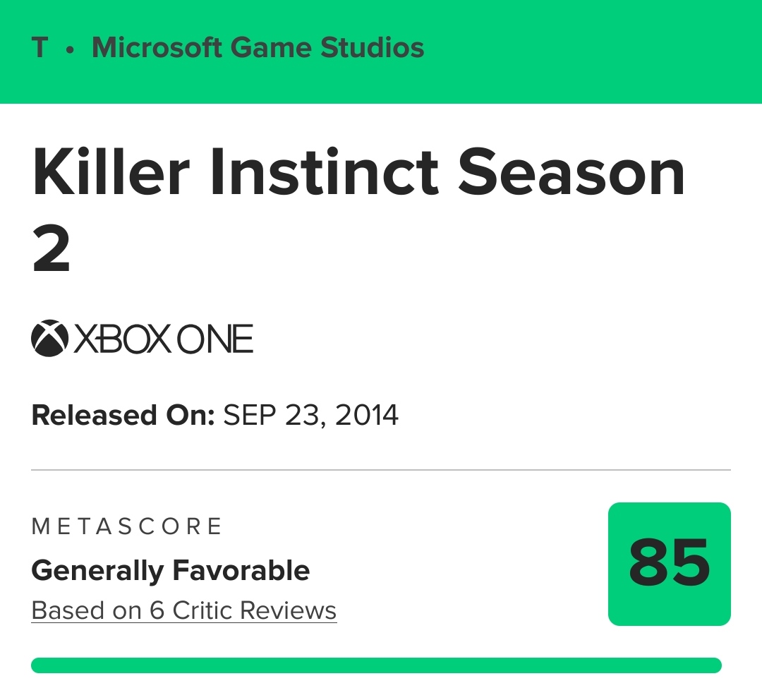762x700 pixels.
Task: Click the word Studios in the green header
Action: click(373, 48)
